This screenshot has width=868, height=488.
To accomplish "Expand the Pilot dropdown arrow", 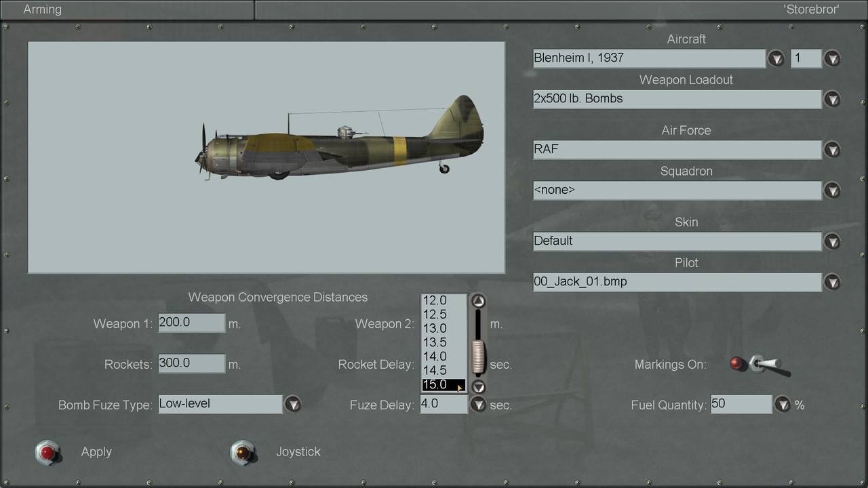I will (x=832, y=282).
